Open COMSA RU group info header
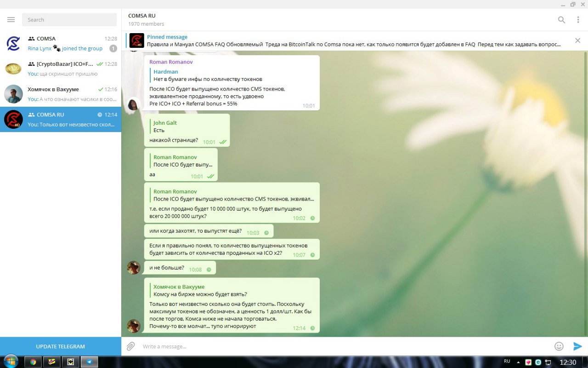The image size is (588, 368). click(x=146, y=19)
